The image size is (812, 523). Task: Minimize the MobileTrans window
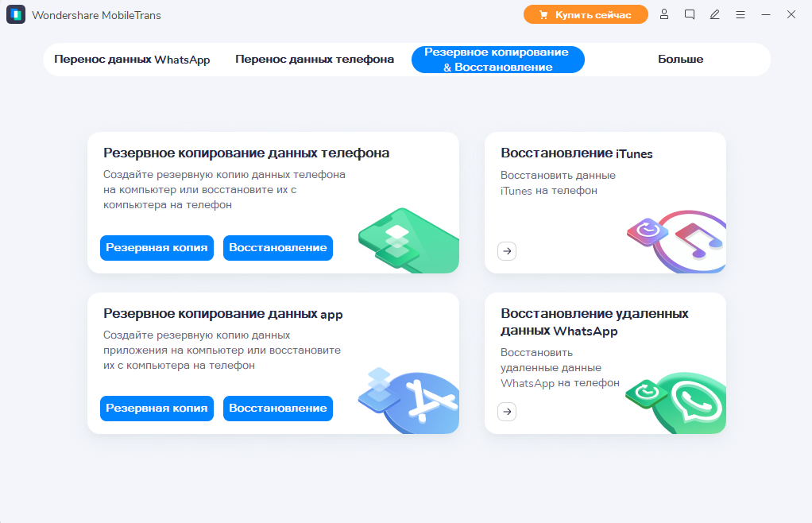point(766,15)
